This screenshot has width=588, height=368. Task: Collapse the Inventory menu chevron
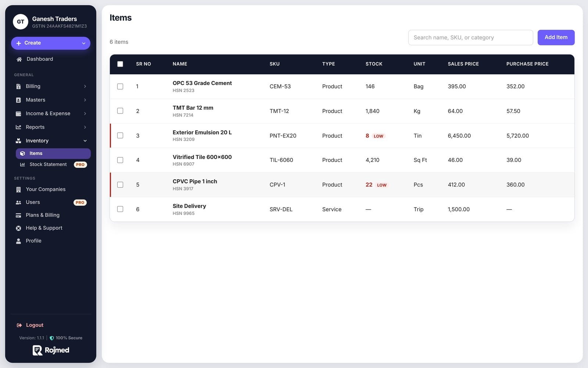coord(85,141)
